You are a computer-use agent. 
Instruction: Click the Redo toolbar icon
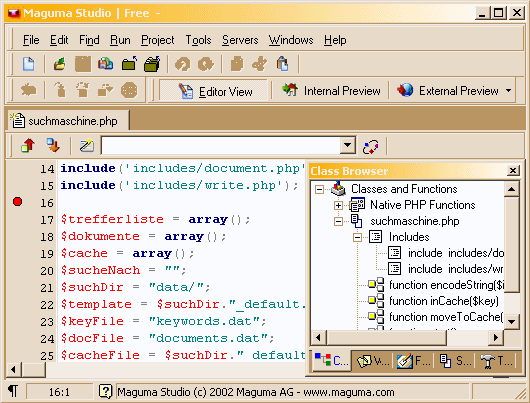pyautogui.click(x=206, y=64)
